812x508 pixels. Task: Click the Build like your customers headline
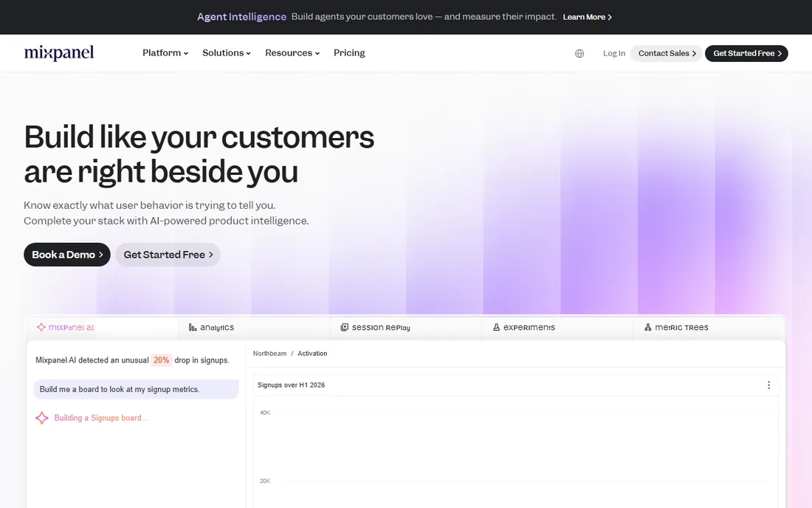[x=199, y=154]
